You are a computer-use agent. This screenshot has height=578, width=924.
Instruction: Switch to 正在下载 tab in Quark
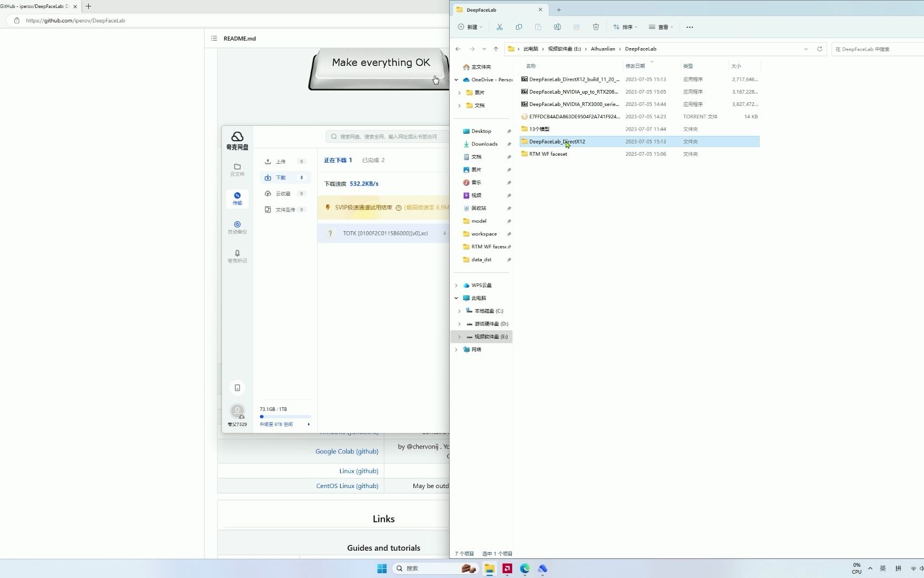338,160
